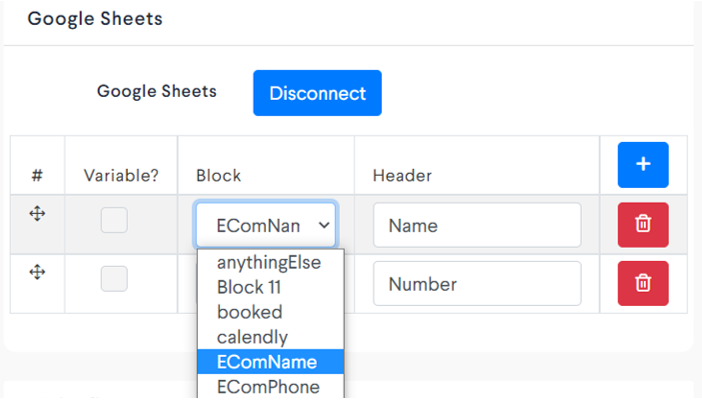Click the Google Sheets label beside Disconnect
Viewport: 702px width, 401px height.
(157, 91)
